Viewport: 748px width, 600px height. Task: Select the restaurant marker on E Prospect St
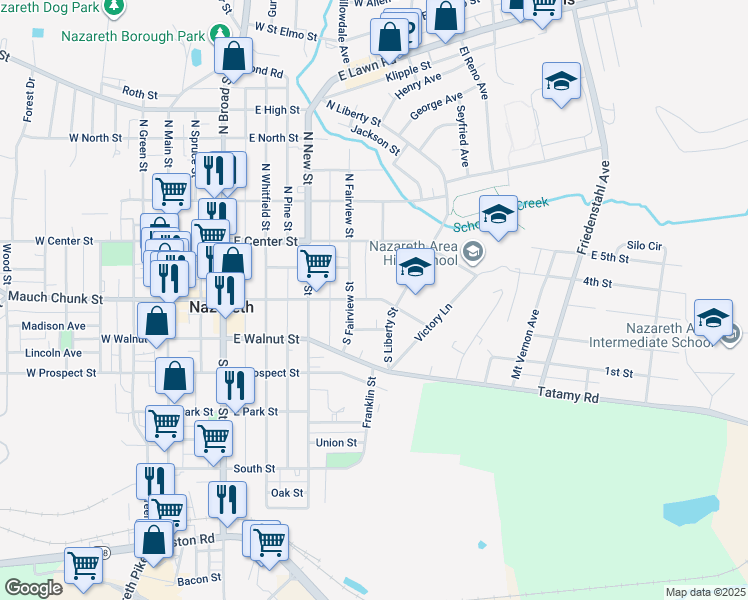[x=236, y=385]
